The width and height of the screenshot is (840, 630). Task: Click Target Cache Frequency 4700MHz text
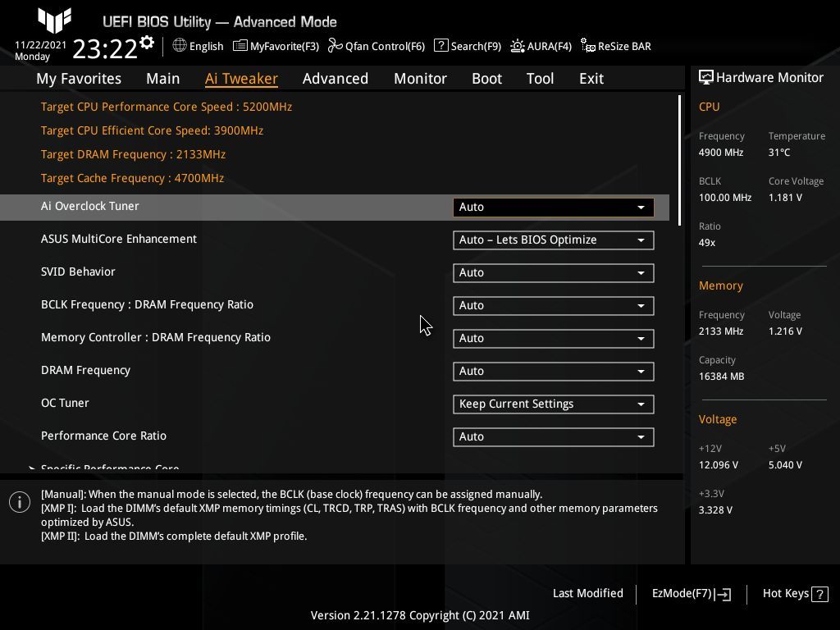pos(132,178)
